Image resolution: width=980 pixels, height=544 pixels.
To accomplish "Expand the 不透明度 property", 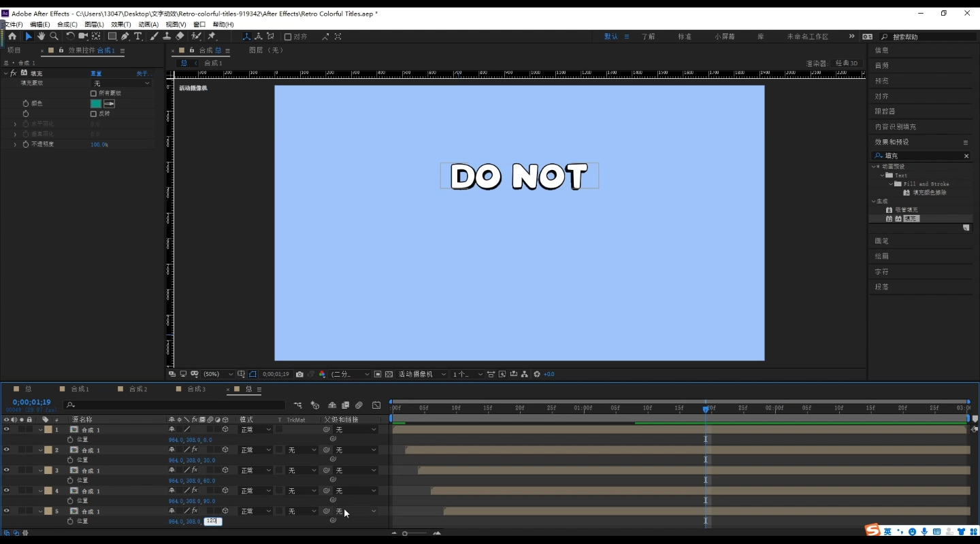I will coord(15,144).
